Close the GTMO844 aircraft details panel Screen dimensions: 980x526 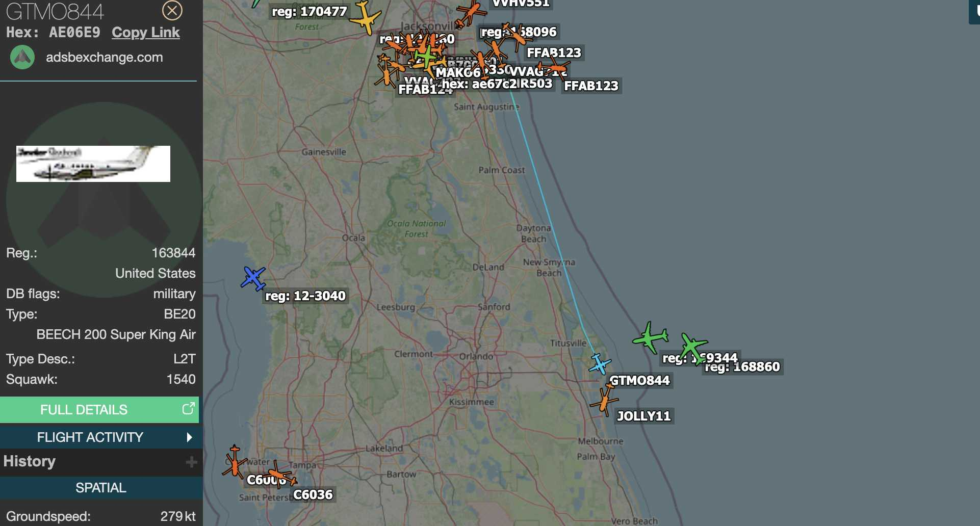(x=172, y=10)
